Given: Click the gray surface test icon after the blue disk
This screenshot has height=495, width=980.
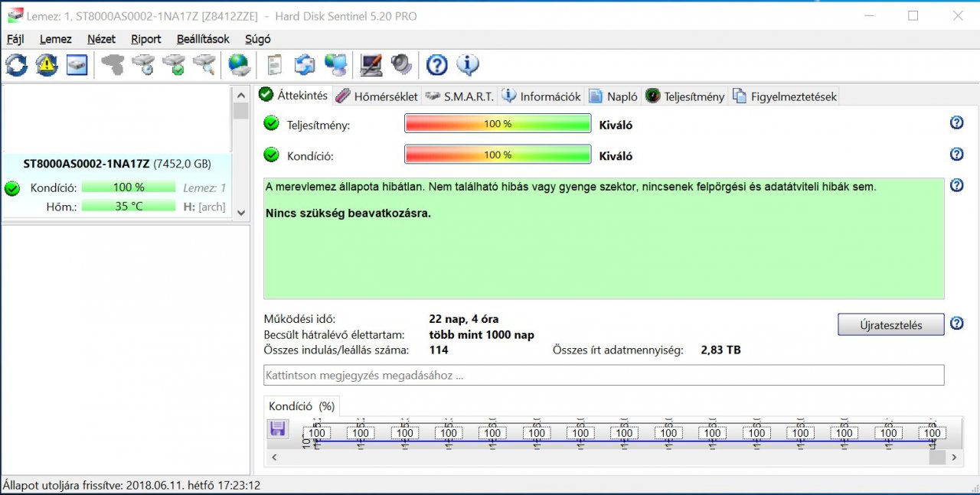Looking at the screenshot, I should tap(113, 65).
